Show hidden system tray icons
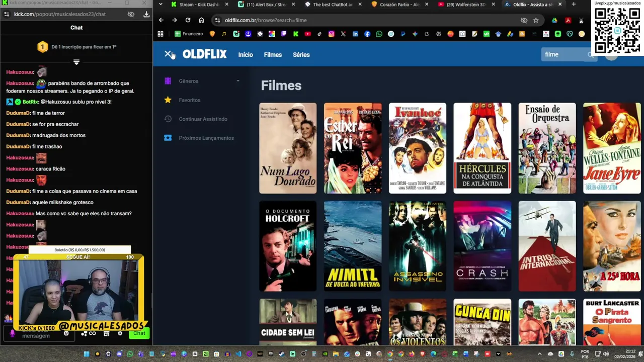 [x=539, y=354]
